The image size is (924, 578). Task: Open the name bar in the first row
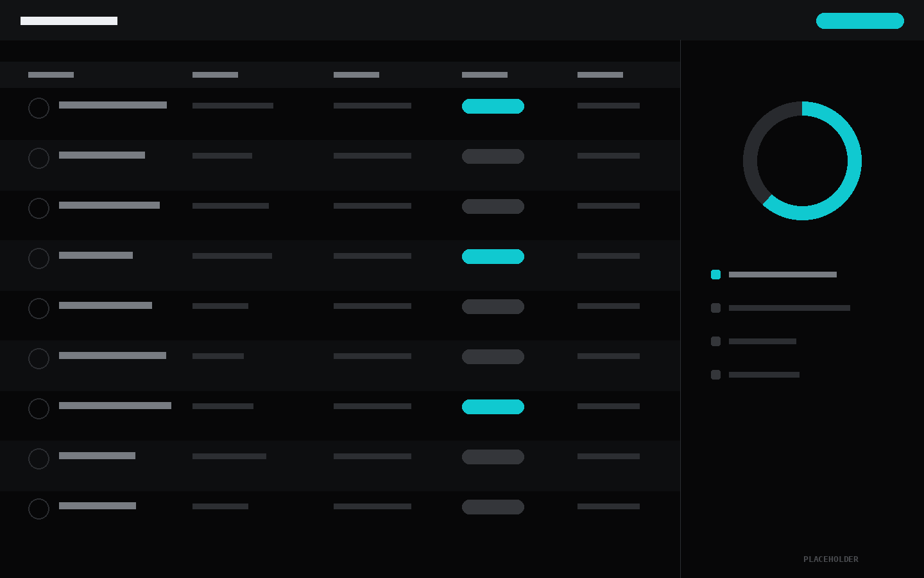113,105
